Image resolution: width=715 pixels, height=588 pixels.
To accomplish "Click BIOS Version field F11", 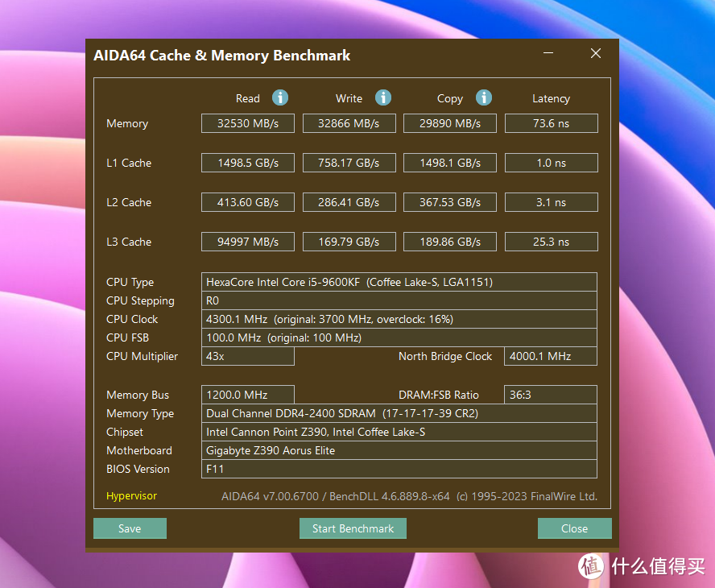I will coord(399,469).
